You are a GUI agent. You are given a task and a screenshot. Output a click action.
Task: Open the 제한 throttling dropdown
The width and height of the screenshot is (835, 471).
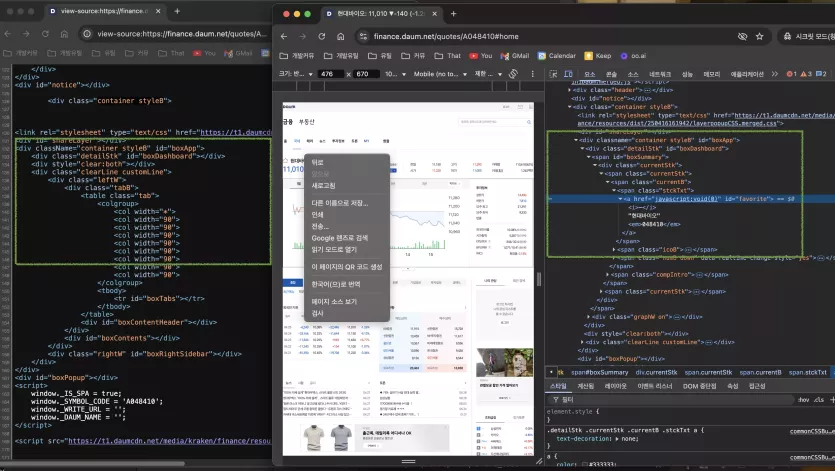pyautogui.click(x=488, y=74)
